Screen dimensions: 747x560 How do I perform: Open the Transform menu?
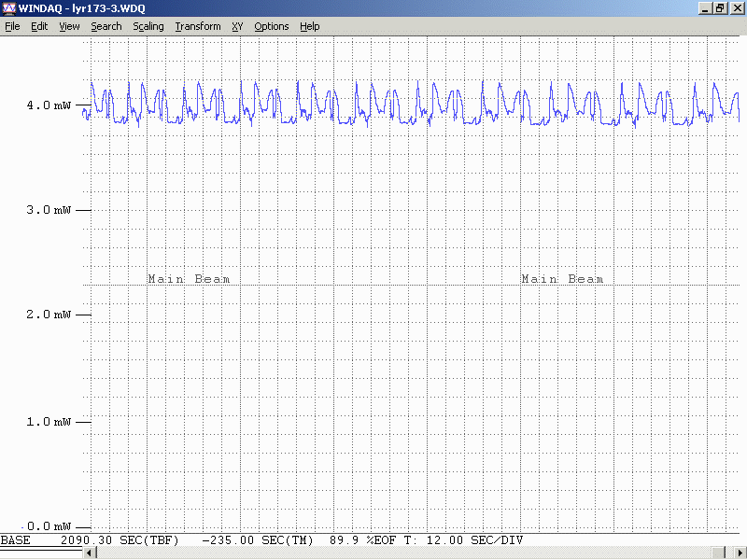197,26
